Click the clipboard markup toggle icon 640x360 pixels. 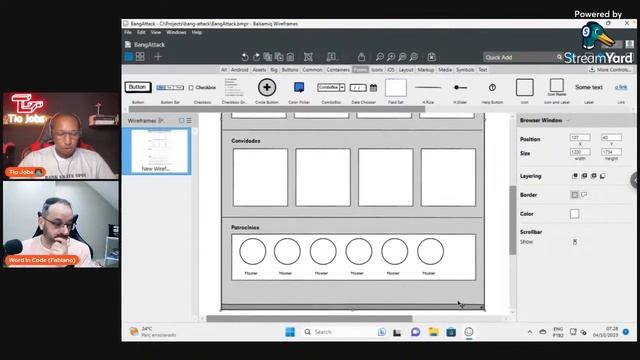point(432,57)
